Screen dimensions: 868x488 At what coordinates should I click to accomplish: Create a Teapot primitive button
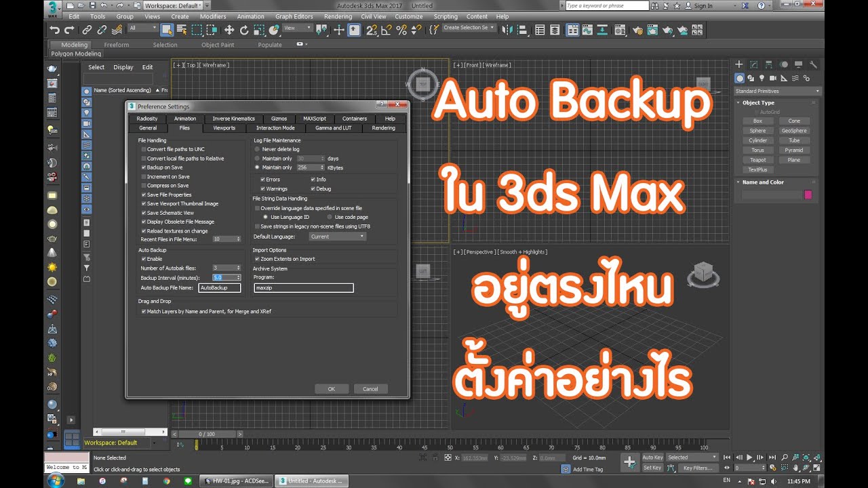coord(757,160)
